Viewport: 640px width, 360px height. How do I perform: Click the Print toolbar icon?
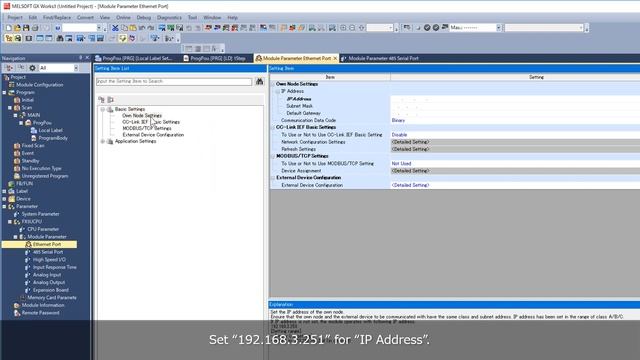click(x=35, y=28)
